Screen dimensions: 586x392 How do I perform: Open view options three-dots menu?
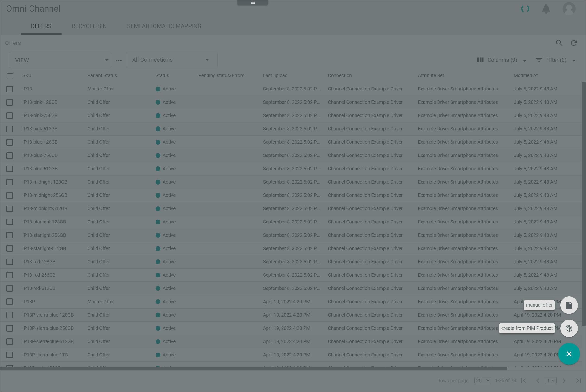(x=119, y=60)
